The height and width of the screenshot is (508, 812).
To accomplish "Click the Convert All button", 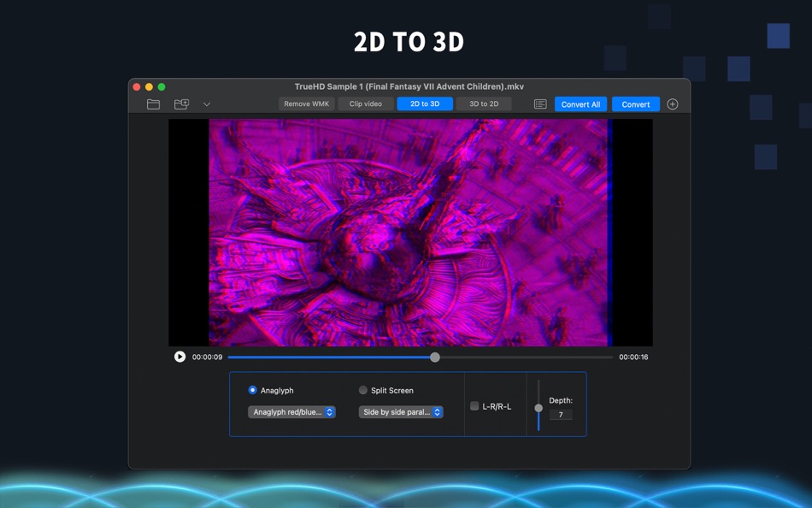I will point(580,104).
